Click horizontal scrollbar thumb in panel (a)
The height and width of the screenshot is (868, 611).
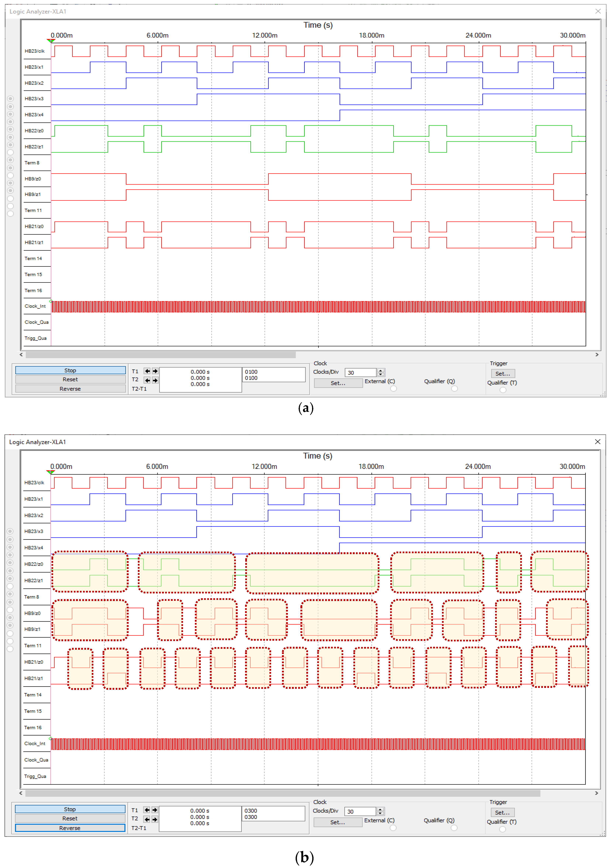tap(161, 355)
